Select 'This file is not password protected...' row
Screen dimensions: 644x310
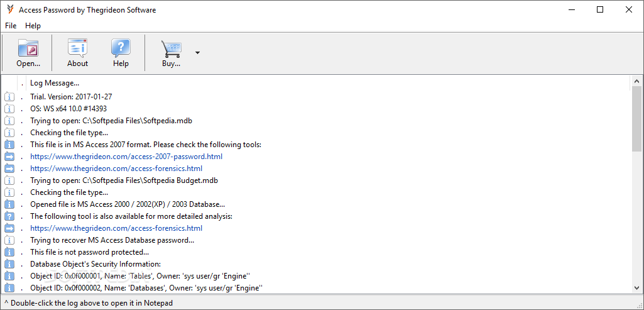point(316,252)
